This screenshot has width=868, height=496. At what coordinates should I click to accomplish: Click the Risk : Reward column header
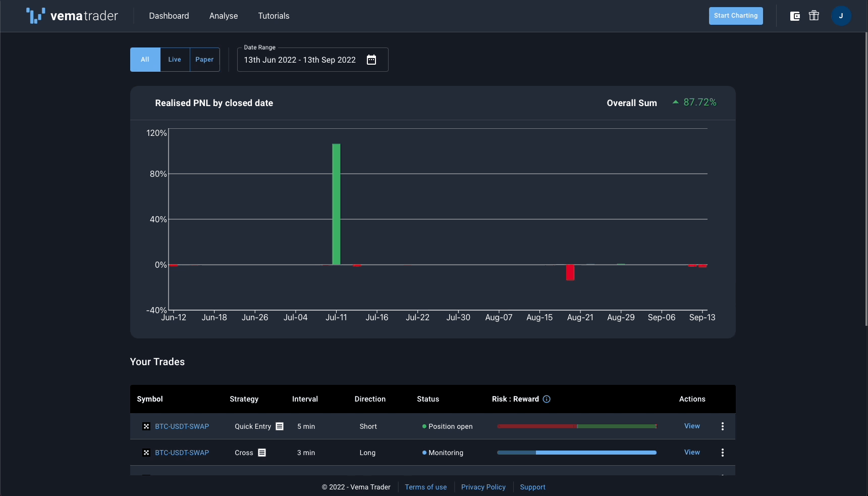click(516, 399)
